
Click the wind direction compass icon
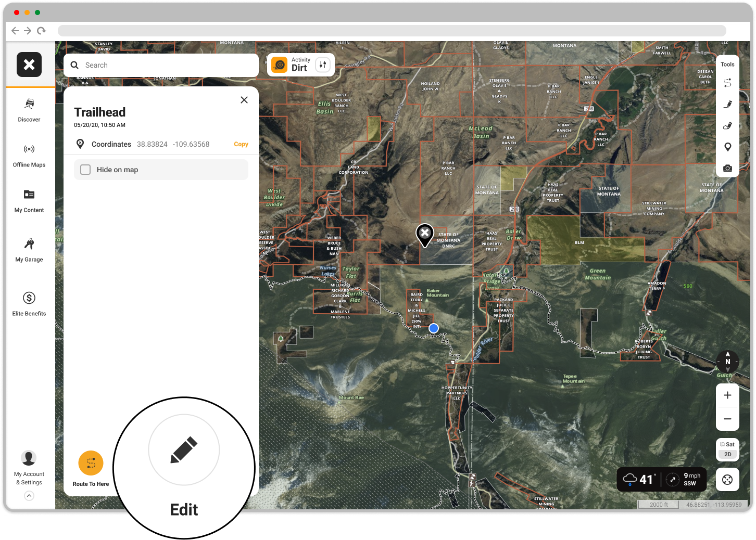pyautogui.click(x=673, y=480)
